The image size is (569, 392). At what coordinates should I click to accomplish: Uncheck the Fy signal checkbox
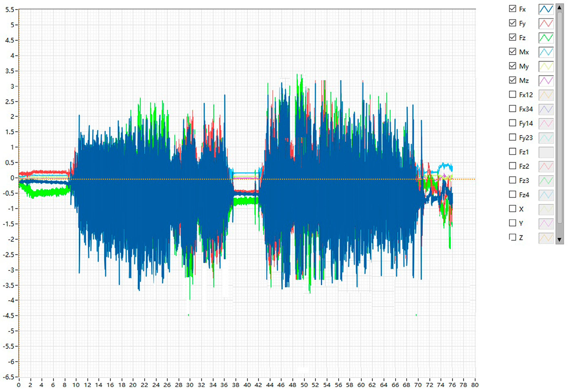click(512, 23)
